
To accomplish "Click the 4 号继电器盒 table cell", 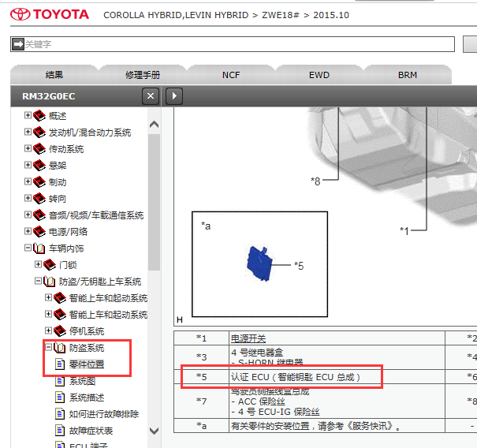I will click(337, 357).
